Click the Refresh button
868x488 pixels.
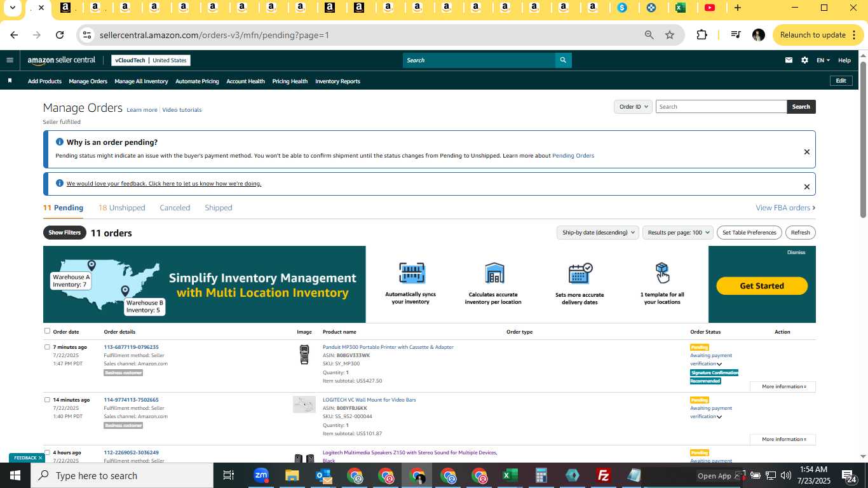tap(800, 233)
